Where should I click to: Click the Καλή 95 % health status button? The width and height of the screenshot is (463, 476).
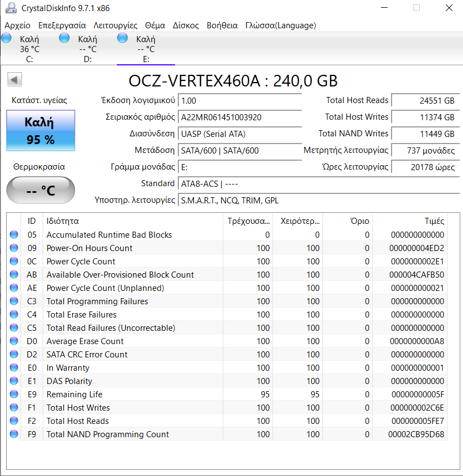[x=40, y=131]
